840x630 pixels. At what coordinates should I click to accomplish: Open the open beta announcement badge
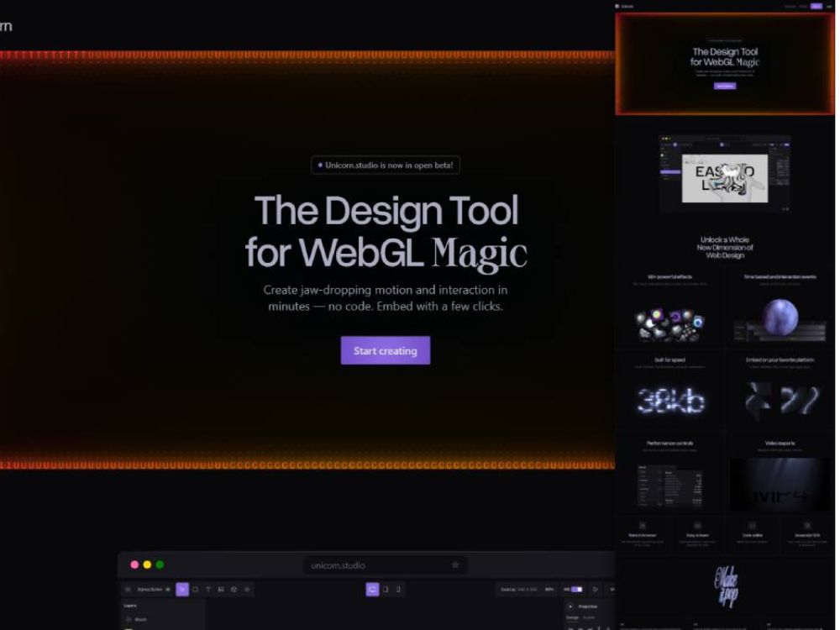tap(386, 165)
